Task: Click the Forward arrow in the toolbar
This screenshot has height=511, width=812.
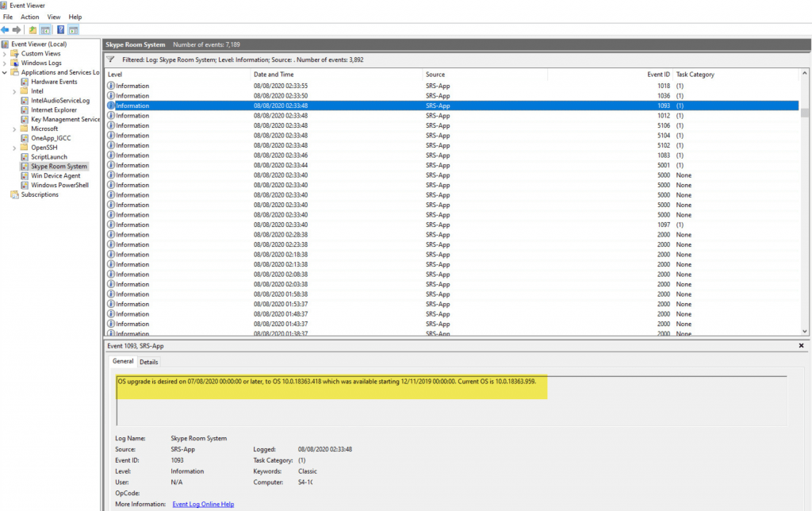Action: pyautogui.click(x=17, y=30)
